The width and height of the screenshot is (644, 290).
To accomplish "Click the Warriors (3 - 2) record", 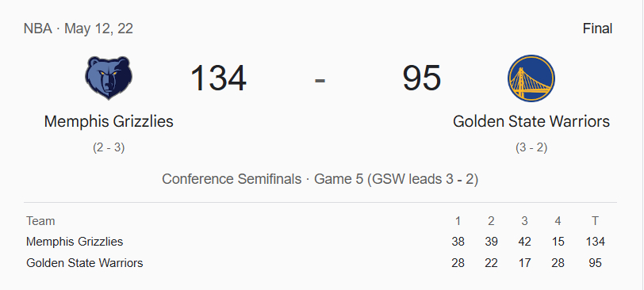I will pyautogui.click(x=531, y=147).
